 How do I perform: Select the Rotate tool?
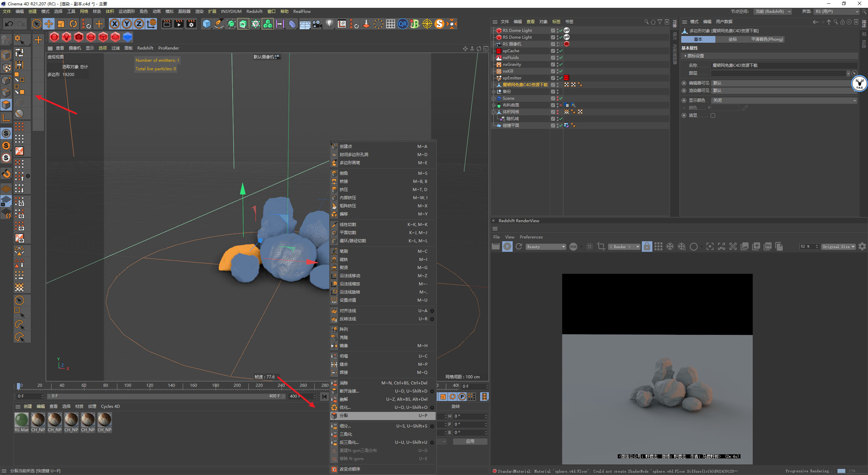(73, 24)
